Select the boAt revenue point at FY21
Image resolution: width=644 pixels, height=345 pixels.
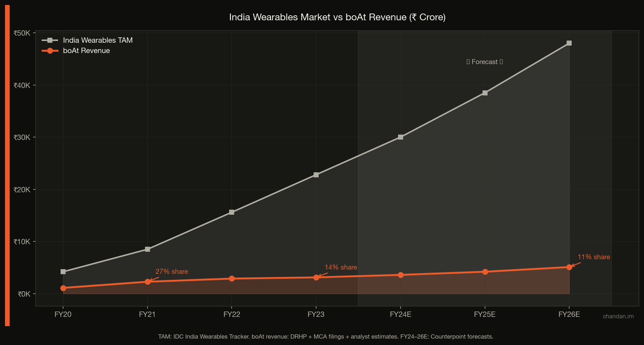point(148,282)
